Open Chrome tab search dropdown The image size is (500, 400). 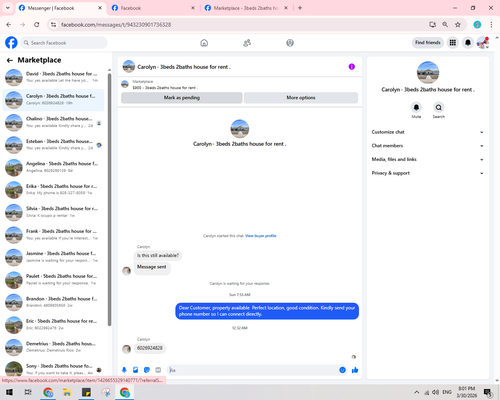[x=8, y=8]
